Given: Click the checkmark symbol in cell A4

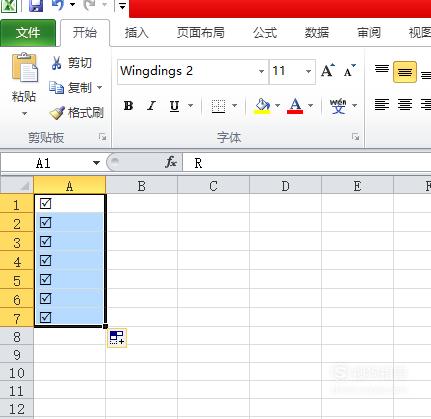Looking at the screenshot, I should point(45,260).
